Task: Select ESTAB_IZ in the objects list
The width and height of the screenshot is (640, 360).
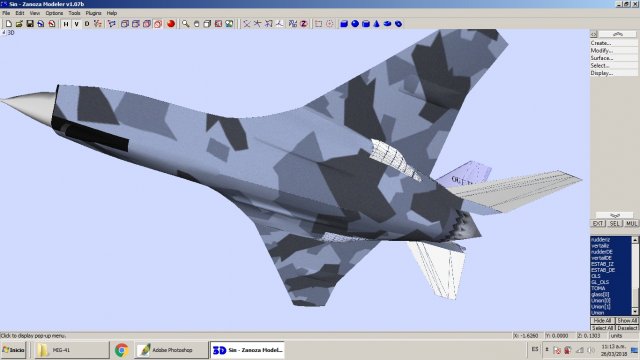Action: [602, 264]
